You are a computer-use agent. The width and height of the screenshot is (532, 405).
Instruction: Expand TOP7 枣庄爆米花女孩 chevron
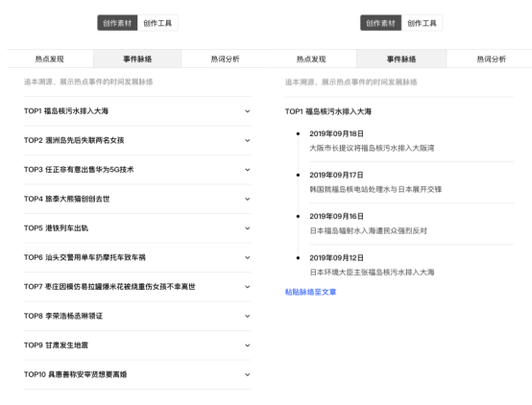tap(248, 287)
